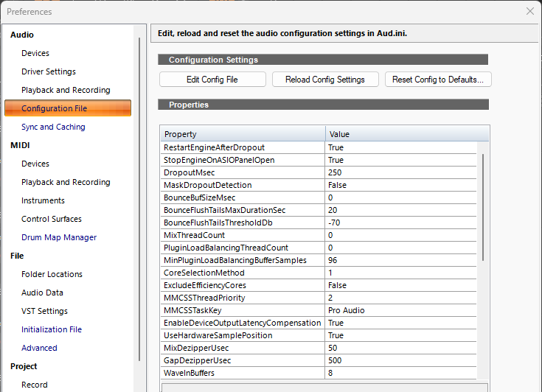
Task: Select BounceFlushTailsMaxDurationSec property
Action: 243,210
